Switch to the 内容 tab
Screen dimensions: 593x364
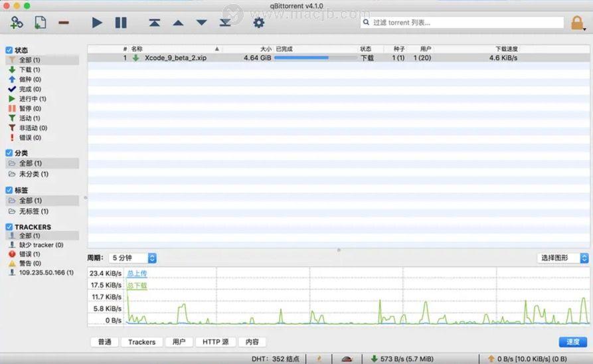click(252, 342)
